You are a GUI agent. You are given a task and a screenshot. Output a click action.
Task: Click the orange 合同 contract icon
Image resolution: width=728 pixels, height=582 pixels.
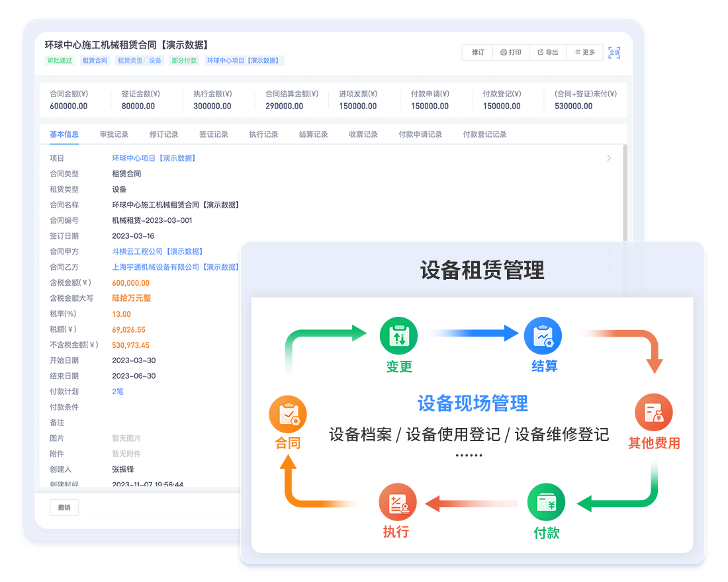pyautogui.click(x=288, y=415)
